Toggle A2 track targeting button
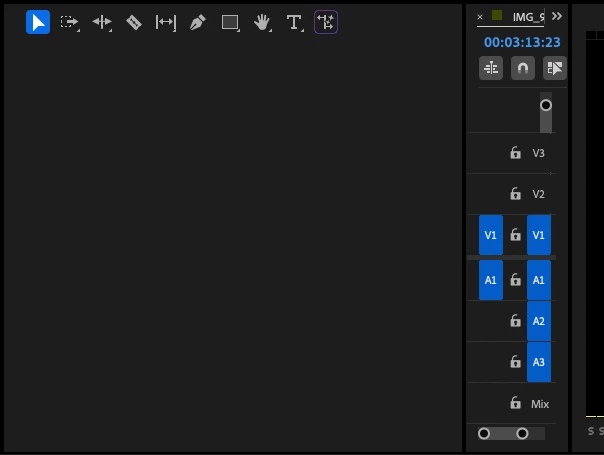Image resolution: width=604 pixels, height=455 pixels. coord(539,321)
